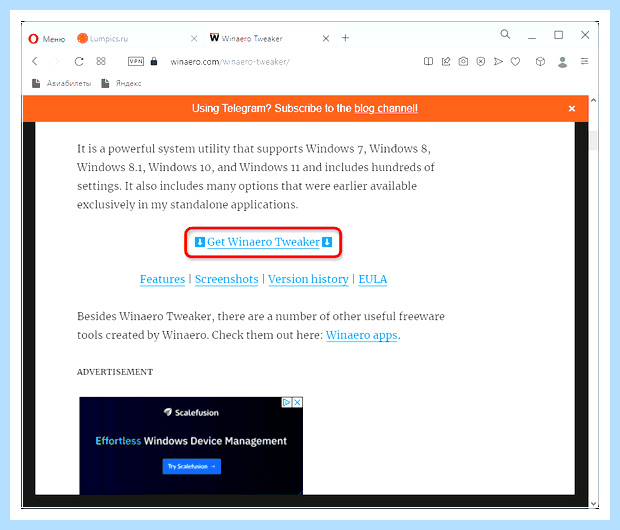
Task: Open Яндекс bookmark
Action: point(121,83)
